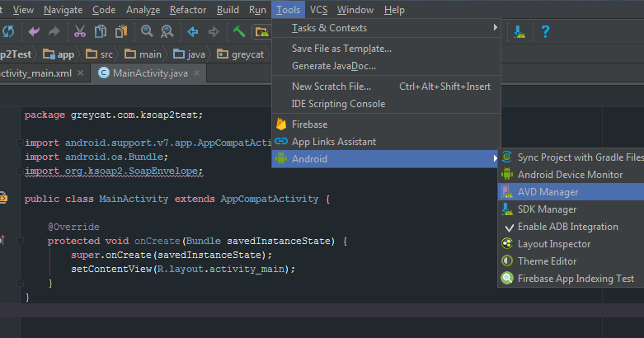Open the Help menu
Image resolution: width=644 pixels, height=338 pixels.
[x=394, y=10]
